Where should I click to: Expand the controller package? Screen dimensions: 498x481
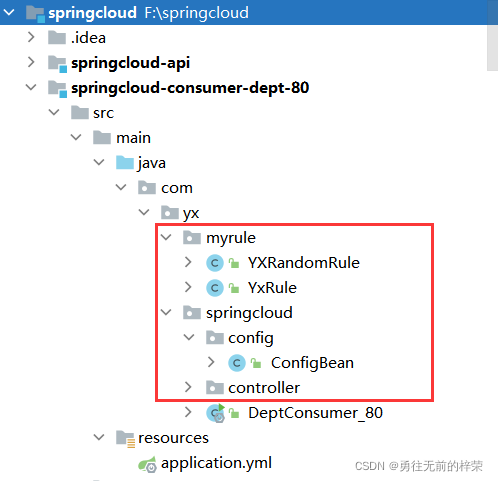(188, 387)
